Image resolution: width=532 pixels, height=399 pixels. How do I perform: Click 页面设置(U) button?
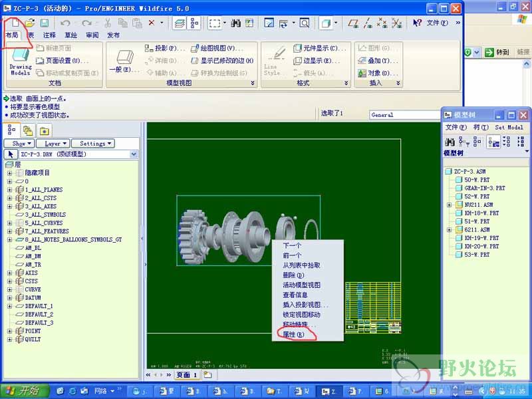coord(62,61)
